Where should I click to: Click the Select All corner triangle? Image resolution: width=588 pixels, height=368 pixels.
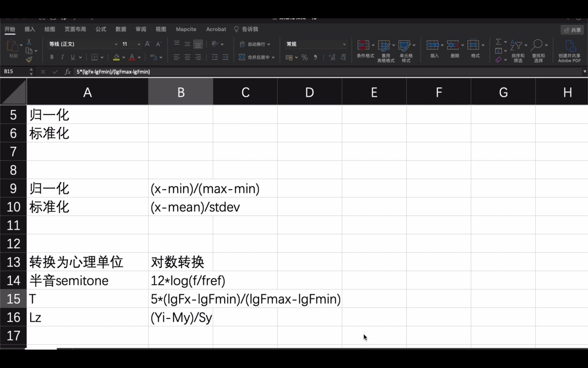pos(14,91)
